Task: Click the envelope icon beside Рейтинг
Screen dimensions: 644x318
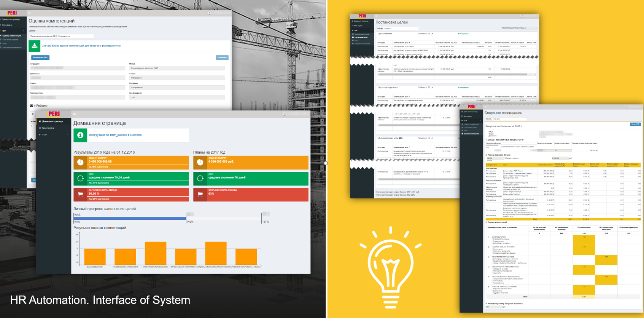Action: [32, 105]
